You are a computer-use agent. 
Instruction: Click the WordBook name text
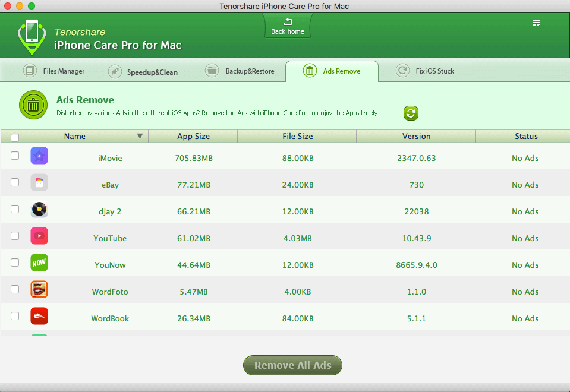(x=110, y=318)
